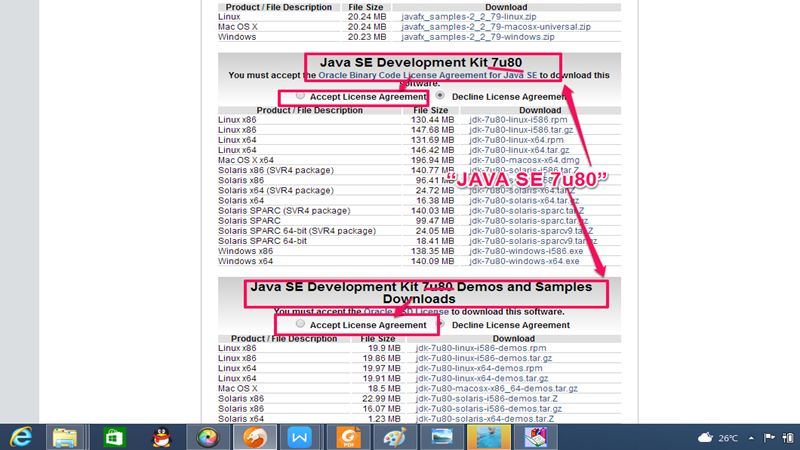
Task: Click the '20.23 MB' file size
Action: pos(367,37)
